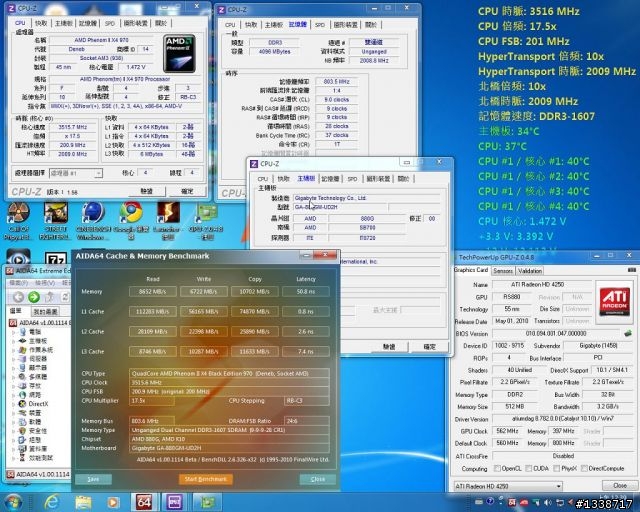Open the ATI Radeon HD 4250 GPU selector
This screenshot has width=640, height=512.
pyautogui.click(x=508, y=486)
